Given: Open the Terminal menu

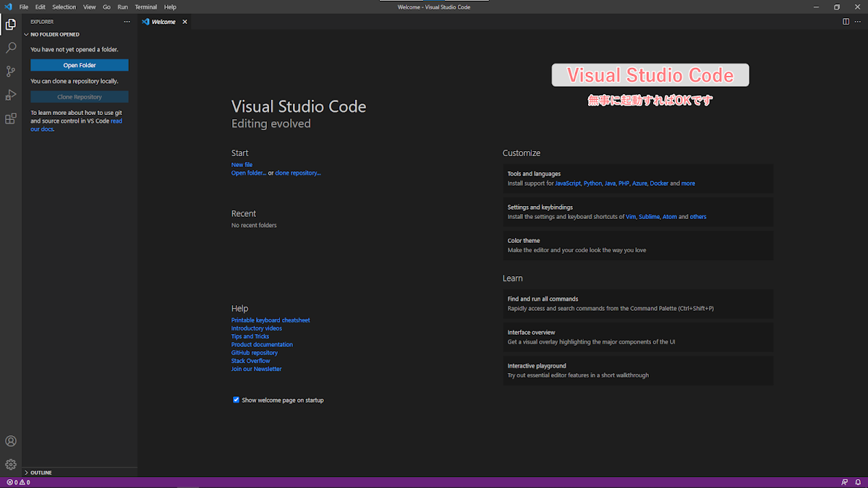Looking at the screenshot, I should (146, 7).
